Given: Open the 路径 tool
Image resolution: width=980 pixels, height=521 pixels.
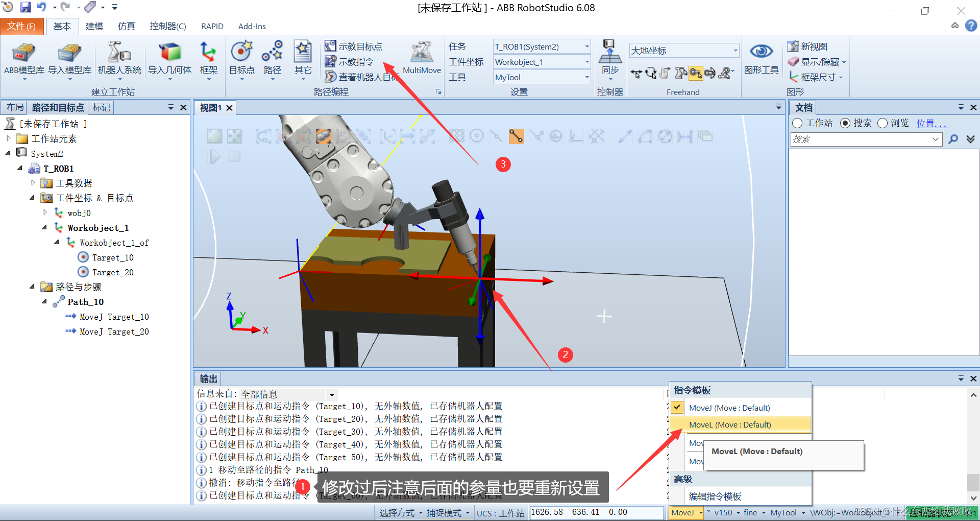Looking at the screenshot, I should [273, 60].
